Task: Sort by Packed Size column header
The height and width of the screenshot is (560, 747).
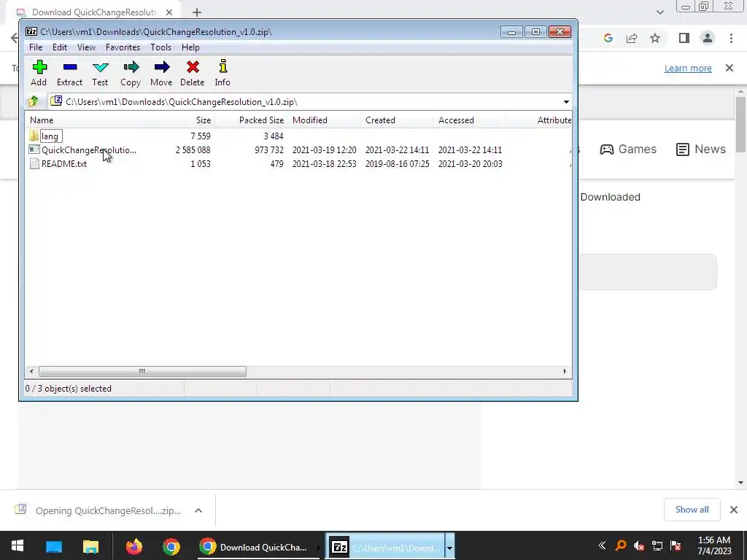Action: point(251,120)
